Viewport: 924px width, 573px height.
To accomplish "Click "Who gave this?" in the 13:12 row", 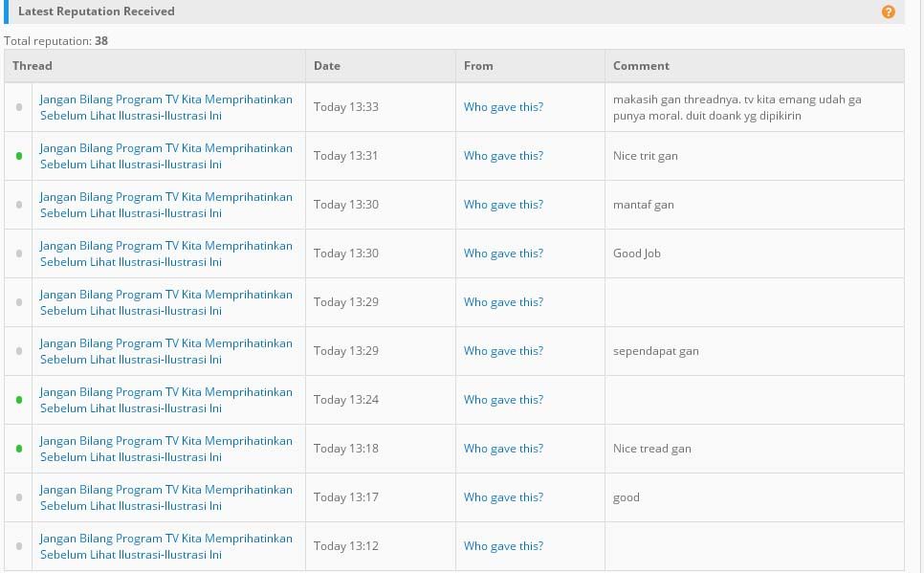I will coord(503,546).
